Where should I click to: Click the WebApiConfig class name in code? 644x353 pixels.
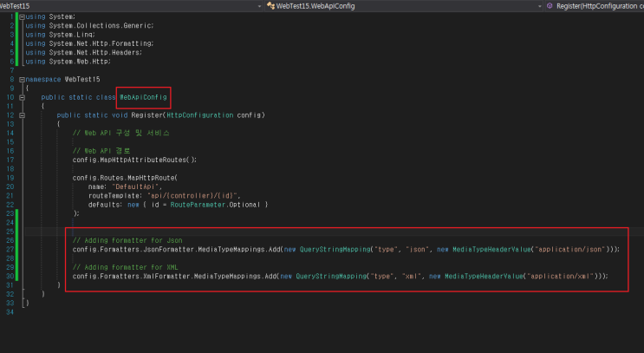(143, 97)
